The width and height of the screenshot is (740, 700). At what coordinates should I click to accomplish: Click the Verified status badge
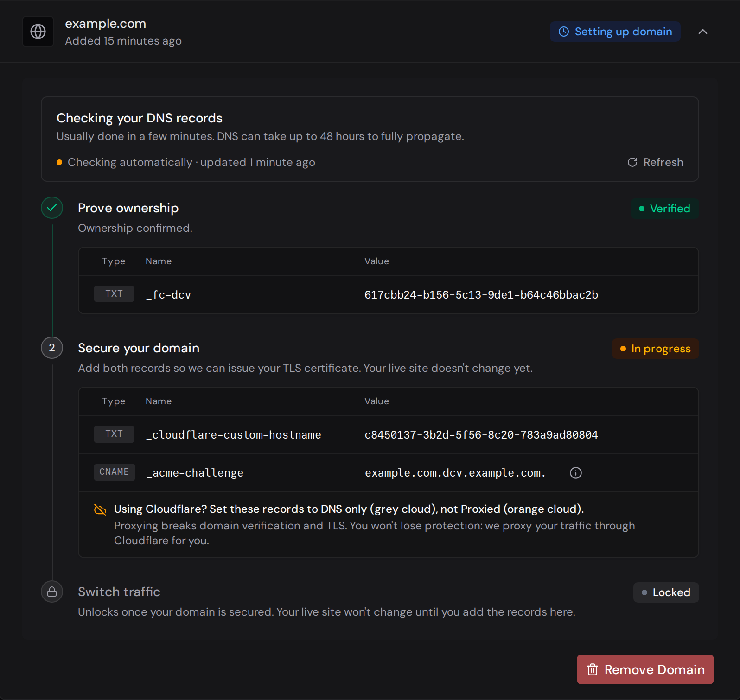(x=664, y=209)
